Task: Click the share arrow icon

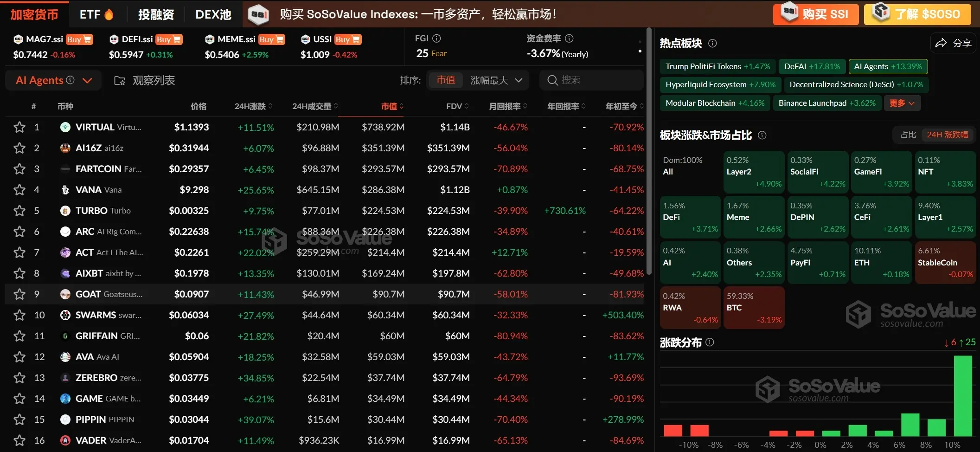Action: 941,43
